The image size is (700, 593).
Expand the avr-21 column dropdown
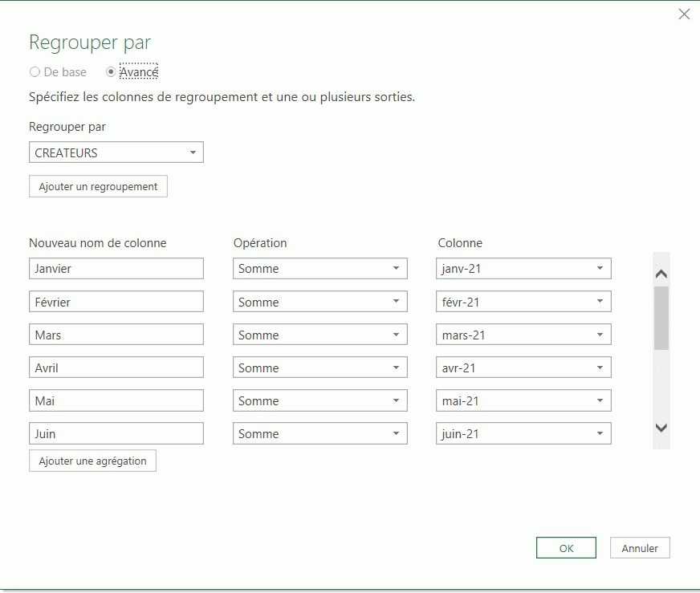coord(523,368)
